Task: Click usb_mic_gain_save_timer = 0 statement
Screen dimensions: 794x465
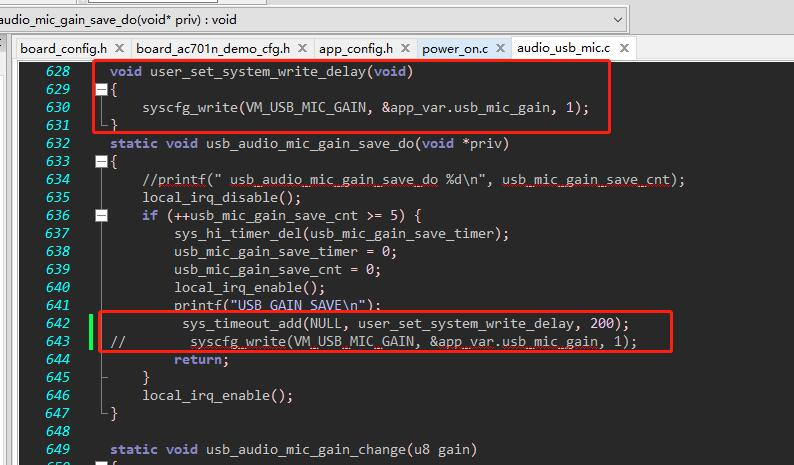Action: 285,252
